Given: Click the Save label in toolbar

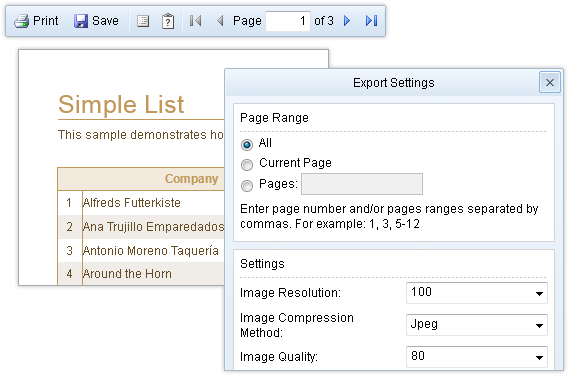Looking at the screenshot, I should 105,21.
